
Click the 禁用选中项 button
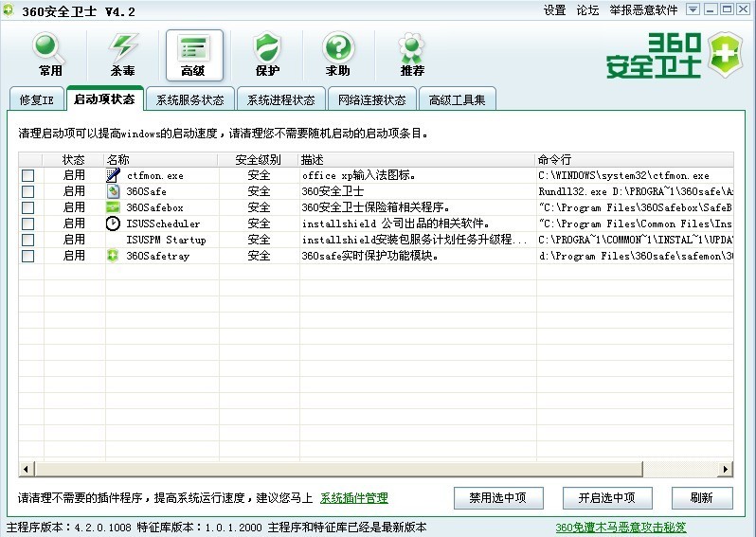coord(498,497)
